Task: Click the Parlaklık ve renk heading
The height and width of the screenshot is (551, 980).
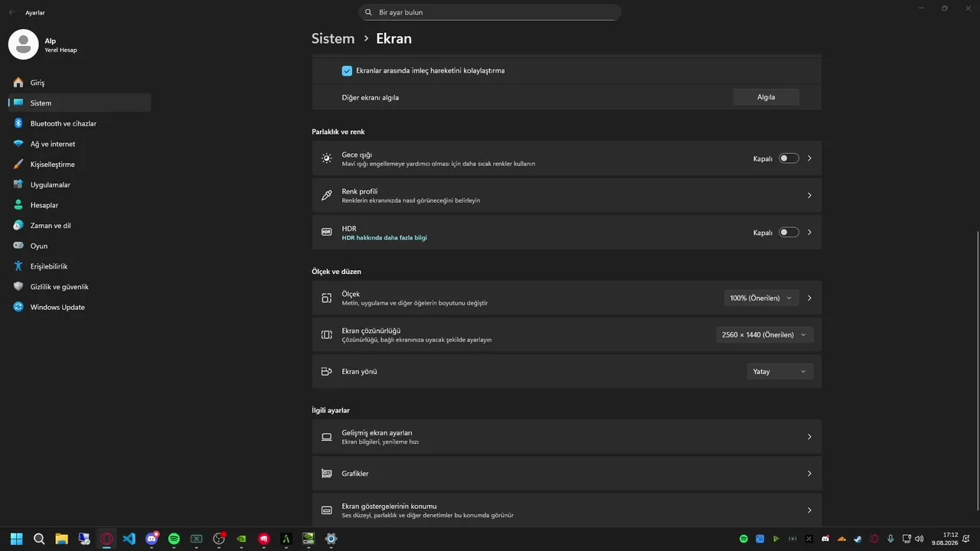Action: (x=338, y=132)
